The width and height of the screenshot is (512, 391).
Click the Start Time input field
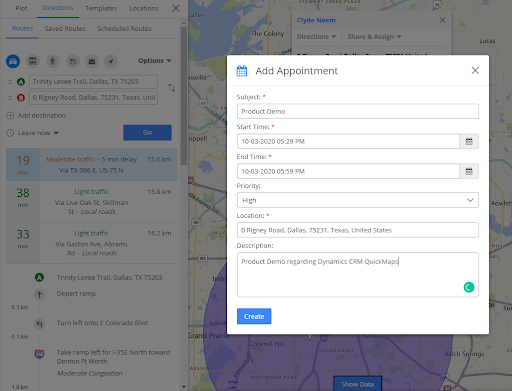(348, 141)
